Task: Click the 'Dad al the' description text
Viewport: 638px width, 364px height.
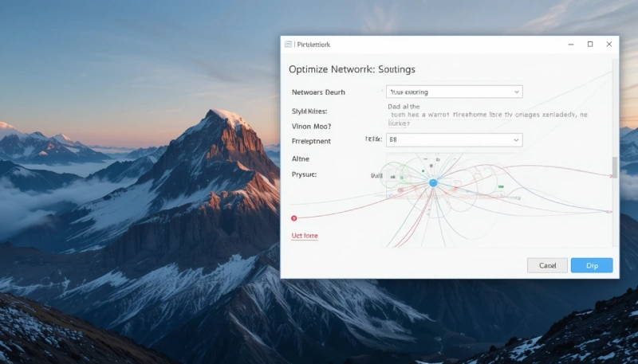Action: pos(404,107)
